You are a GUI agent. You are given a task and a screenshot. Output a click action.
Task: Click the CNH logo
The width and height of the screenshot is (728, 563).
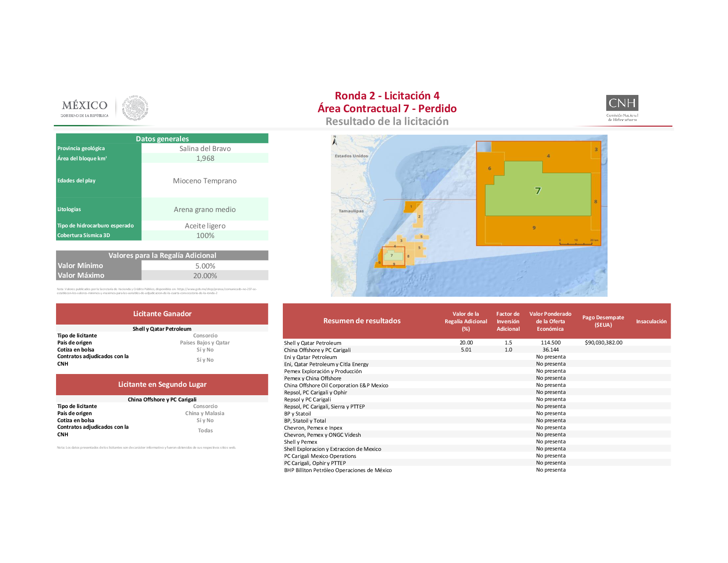pyautogui.click(x=622, y=108)
